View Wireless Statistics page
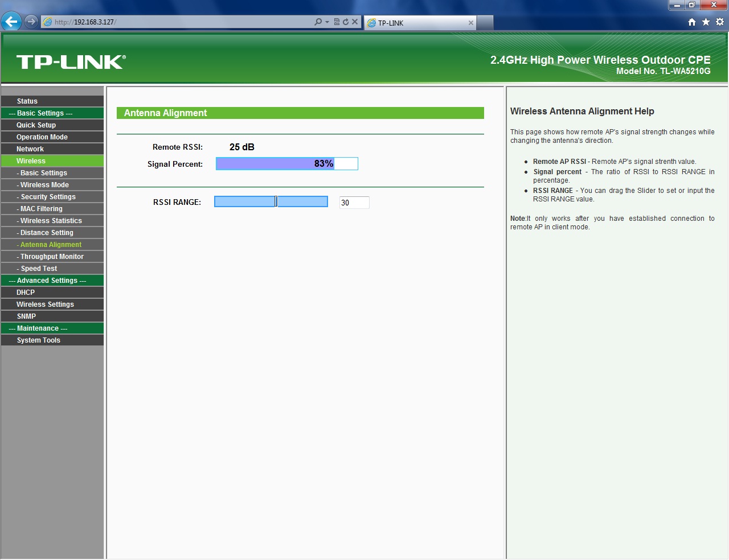 52,221
